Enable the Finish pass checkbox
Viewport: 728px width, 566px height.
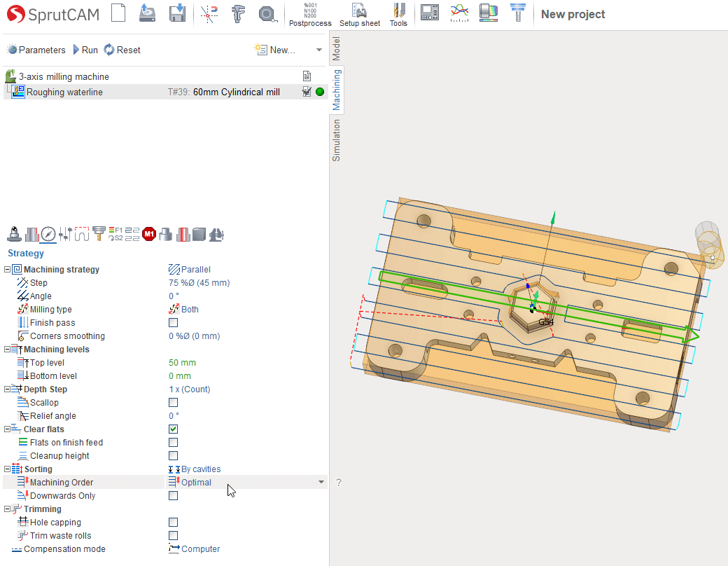[x=173, y=322]
